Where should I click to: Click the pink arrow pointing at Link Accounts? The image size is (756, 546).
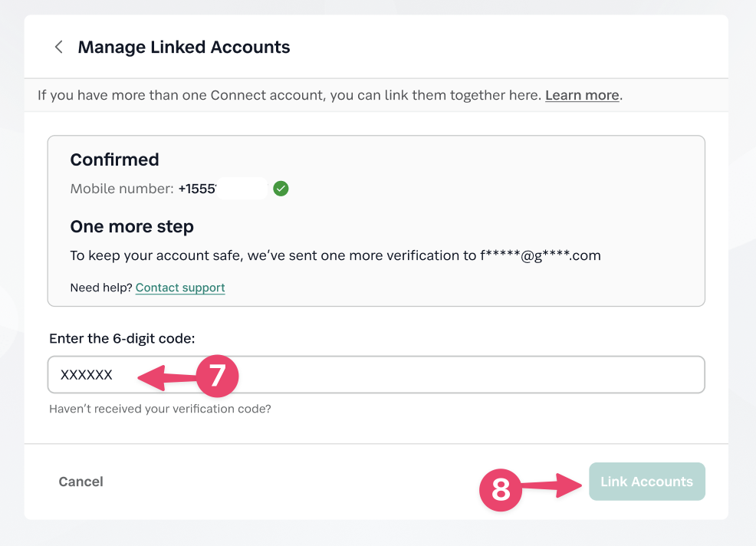point(552,485)
